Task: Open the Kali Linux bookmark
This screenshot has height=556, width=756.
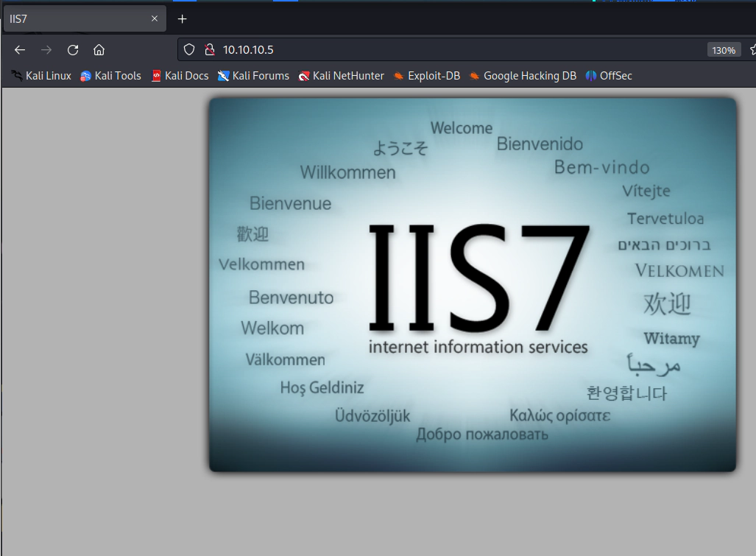Action: 41,76
